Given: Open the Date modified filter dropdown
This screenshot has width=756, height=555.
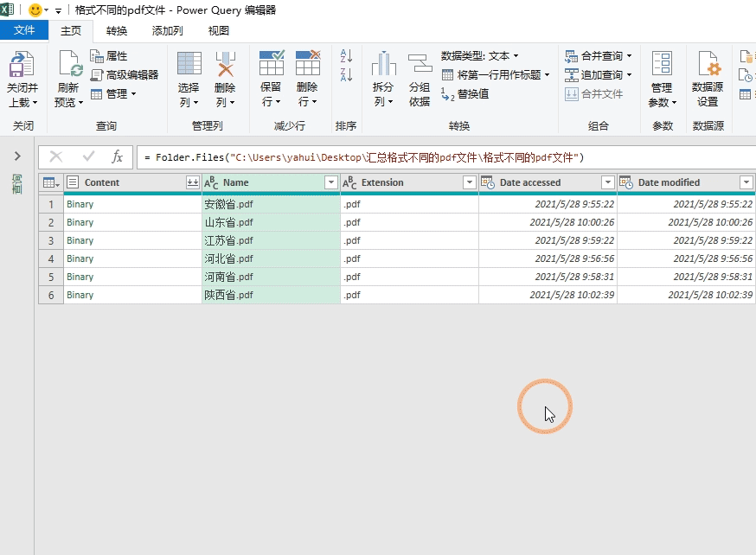Looking at the screenshot, I should click(746, 182).
